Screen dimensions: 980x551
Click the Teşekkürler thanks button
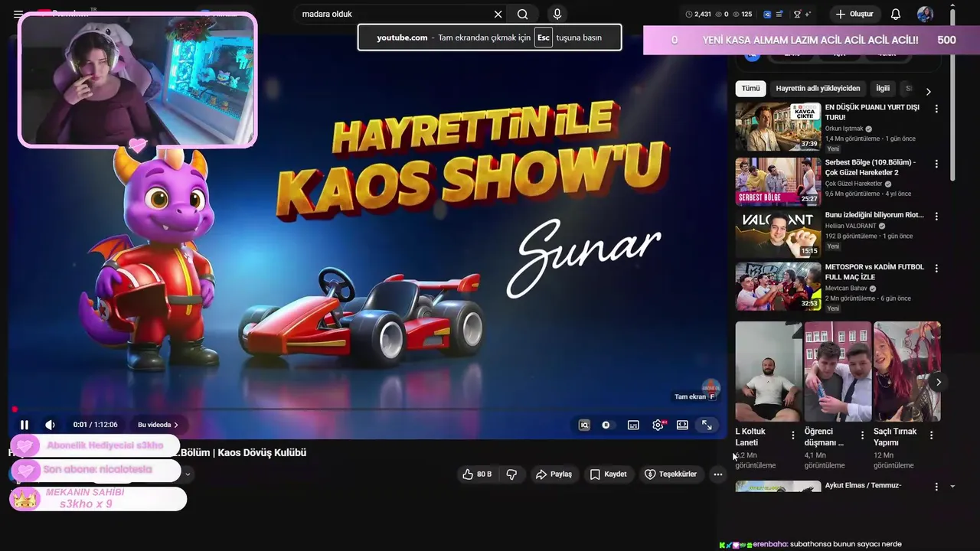[x=671, y=474]
